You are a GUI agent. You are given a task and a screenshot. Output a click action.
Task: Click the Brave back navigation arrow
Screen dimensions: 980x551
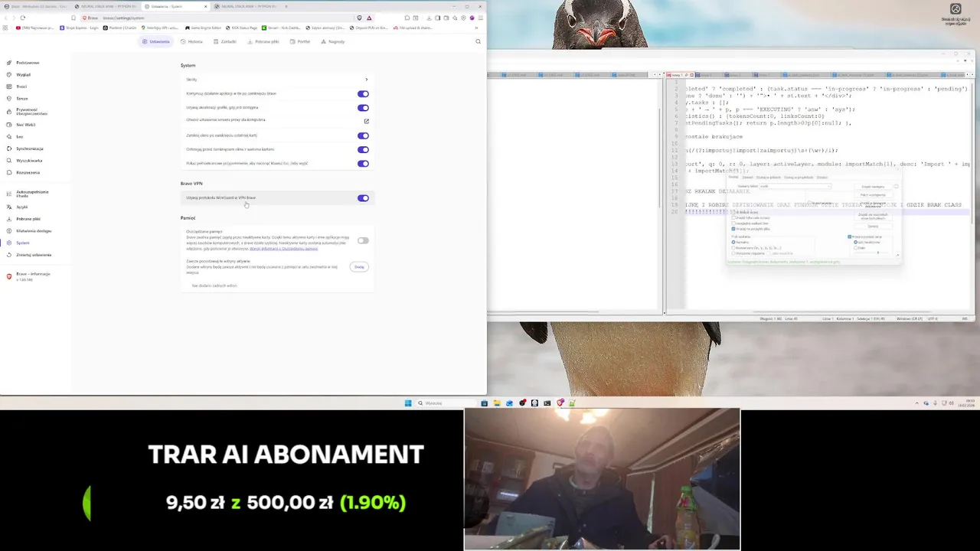(x=6, y=18)
